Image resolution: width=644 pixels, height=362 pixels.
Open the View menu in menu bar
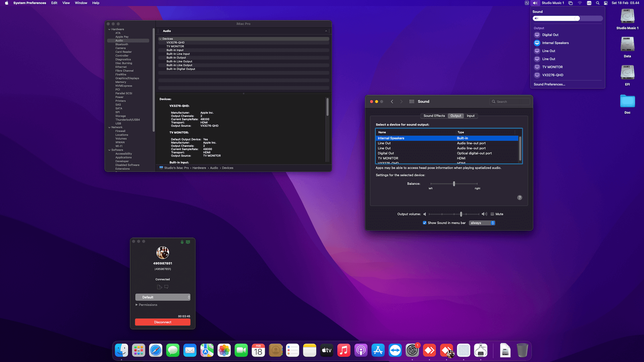pyautogui.click(x=66, y=3)
